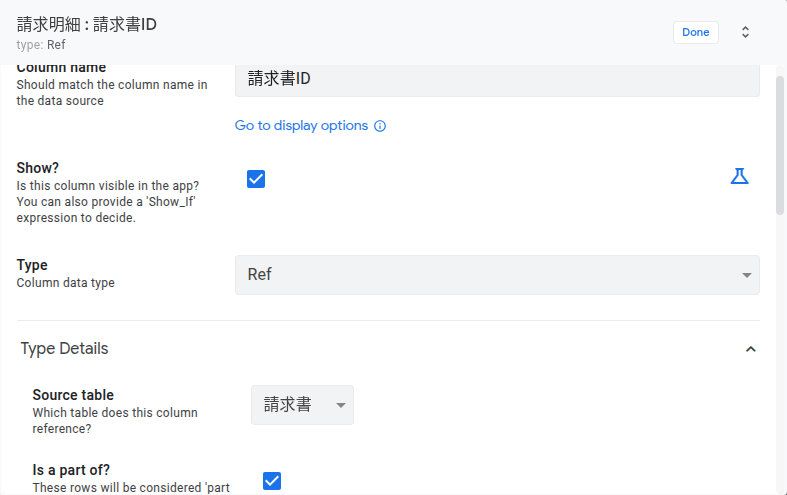
Task: Open the Show? expression flask icon
Action: (x=739, y=177)
